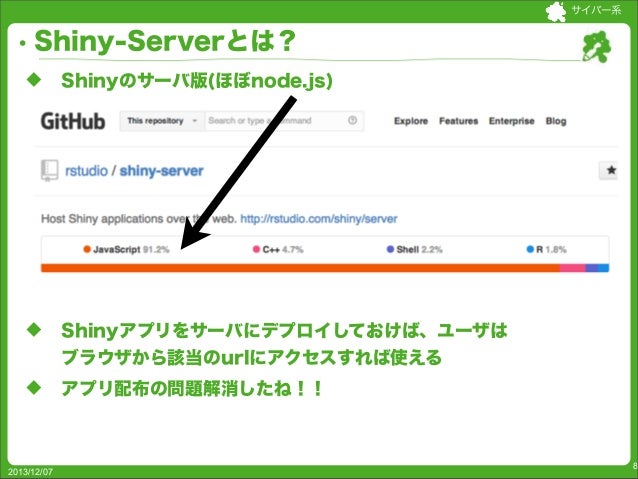Open the shiny-server repository link
The width and height of the screenshot is (638, 479).
tap(162, 171)
